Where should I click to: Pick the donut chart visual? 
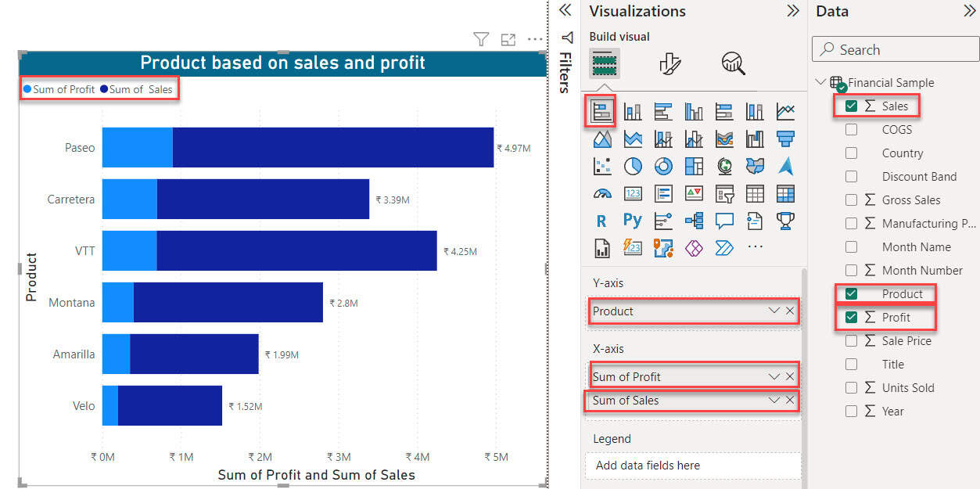[663, 166]
